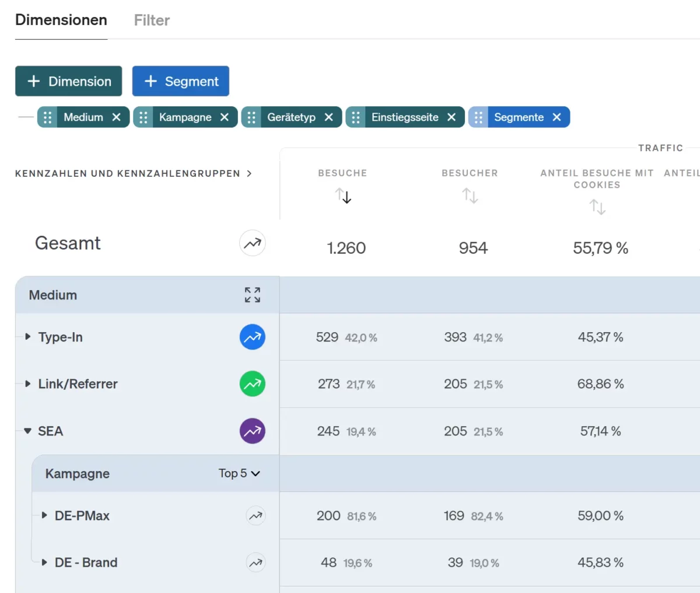Click the blue trend icon for Type-In
The width and height of the screenshot is (700, 593).
[252, 337]
